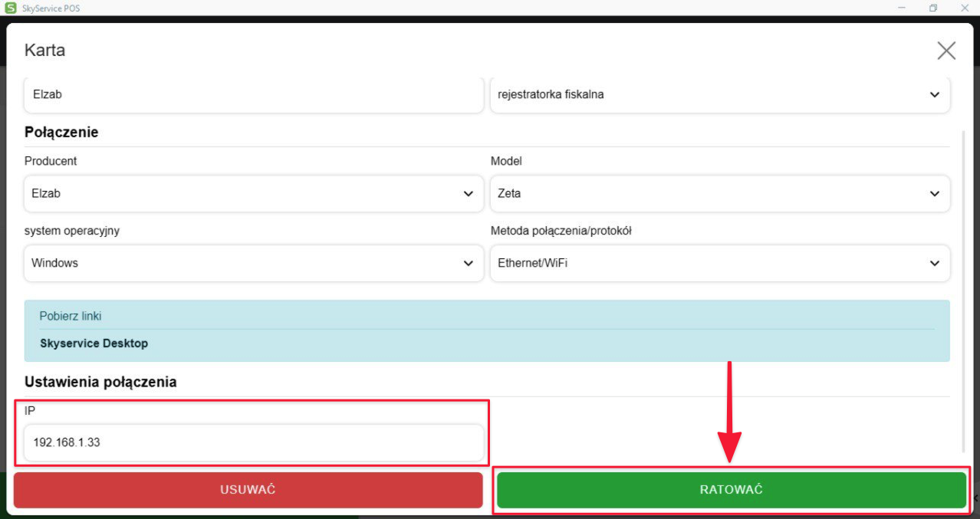Close the SkyService POS application window

pos(965,8)
